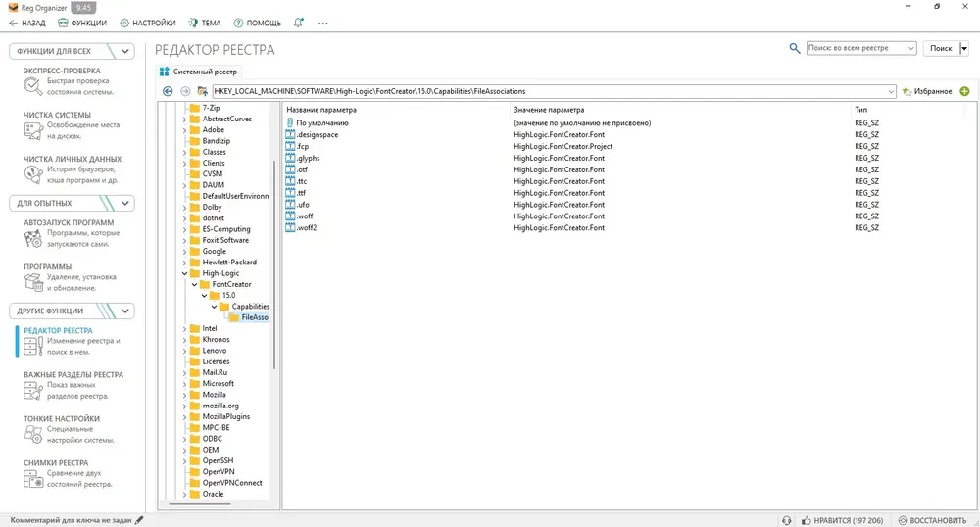The image size is (980, 527).
Task: Open the Снимки реестра icon
Action: [32, 479]
